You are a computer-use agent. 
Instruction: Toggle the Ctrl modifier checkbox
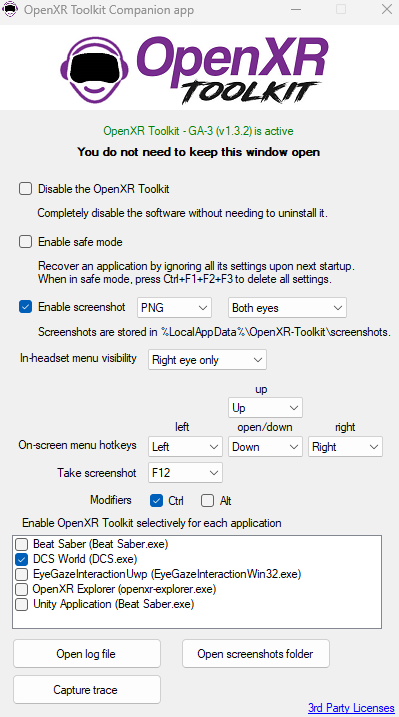click(156, 501)
